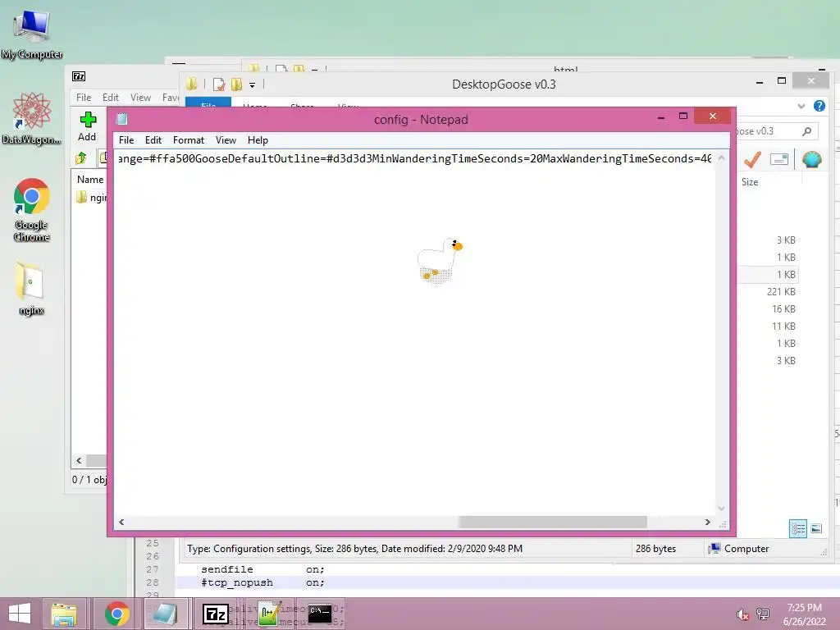The height and width of the screenshot is (630, 840).
Task: Open Notepad Edit menu
Action: tap(153, 140)
